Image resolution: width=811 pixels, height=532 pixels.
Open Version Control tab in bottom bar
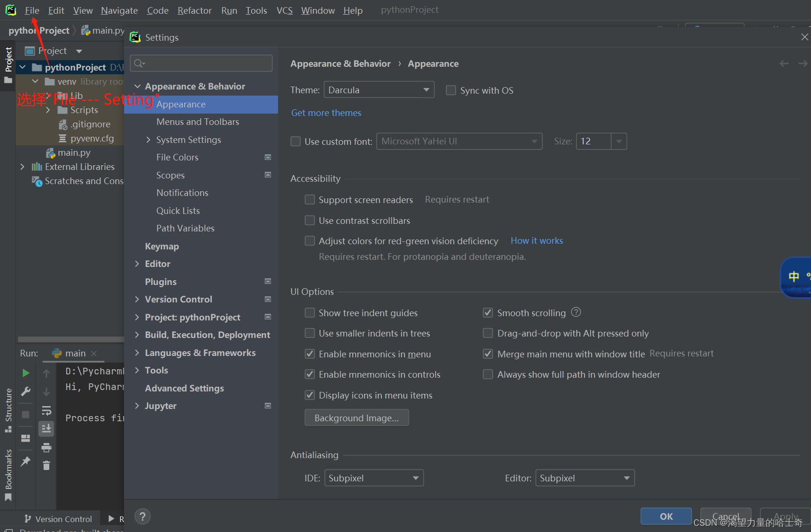coord(58,519)
